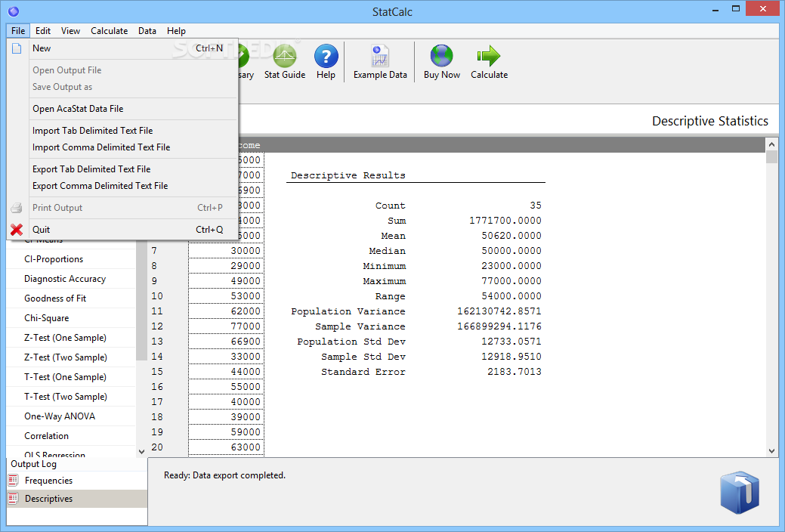Click the Stat Guide toolbar icon
This screenshot has width=785, height=532.
tap(284, 56)
